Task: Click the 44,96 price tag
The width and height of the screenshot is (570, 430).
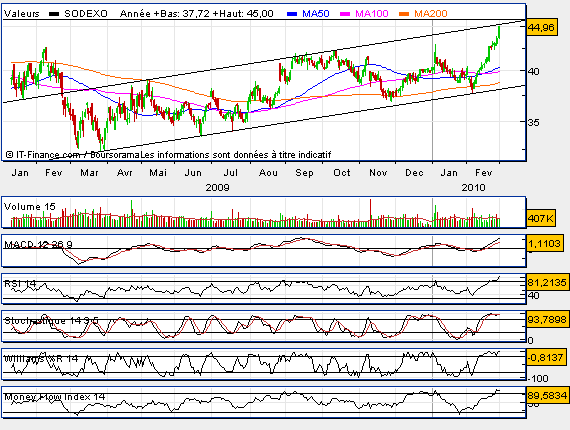Action: pos(542,27)
